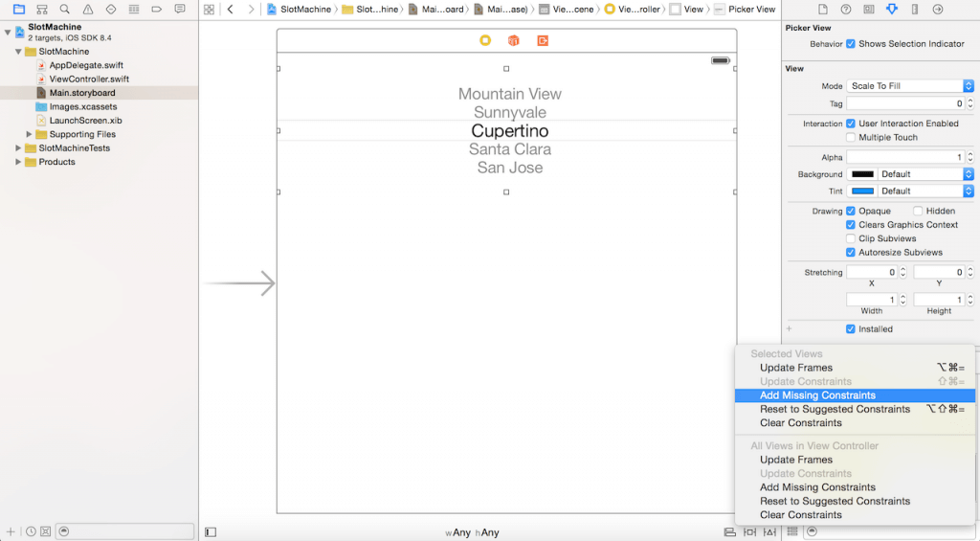
Task: Toggle the document outline button
Action: (x=211, y=532)
